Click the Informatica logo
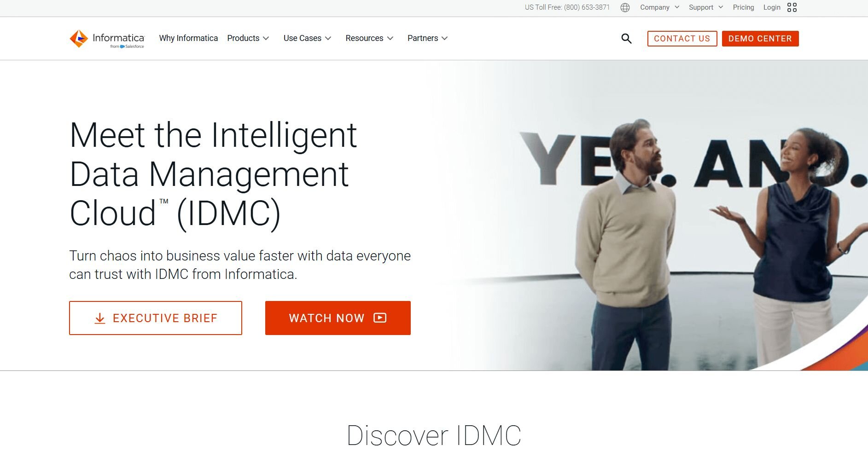868x451 pixels. pyautogui.click(x=107, y=39)
